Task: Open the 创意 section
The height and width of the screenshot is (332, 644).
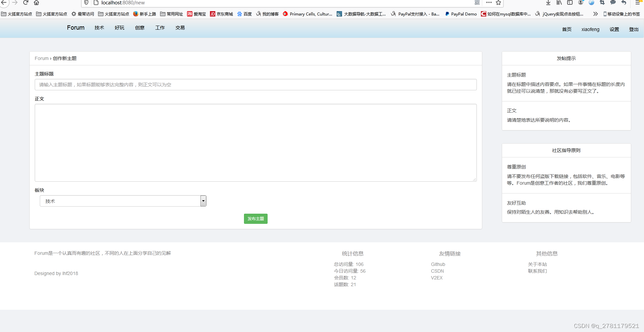Action: [x=140, y=28]
